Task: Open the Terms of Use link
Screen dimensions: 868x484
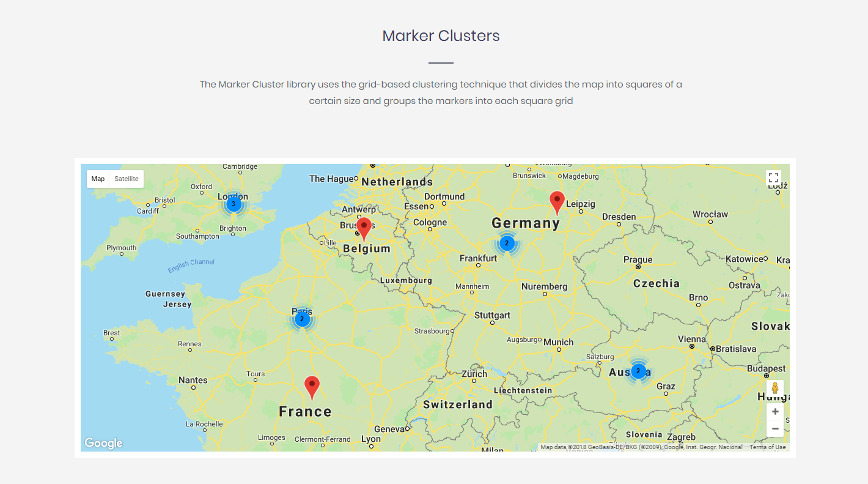Action: pyautogui.click(x=767, y=447)
